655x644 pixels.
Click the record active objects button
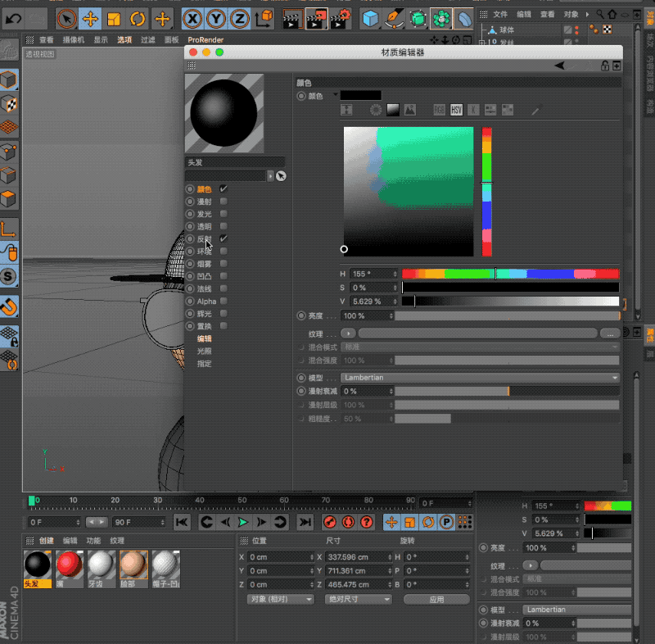tap(330, 522)
